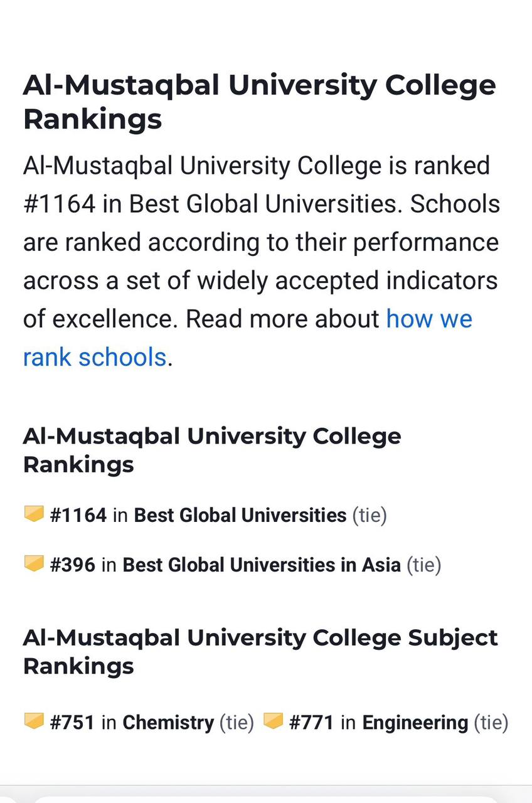
Task: Select the #771 rank number
Action: coord(312,722)
